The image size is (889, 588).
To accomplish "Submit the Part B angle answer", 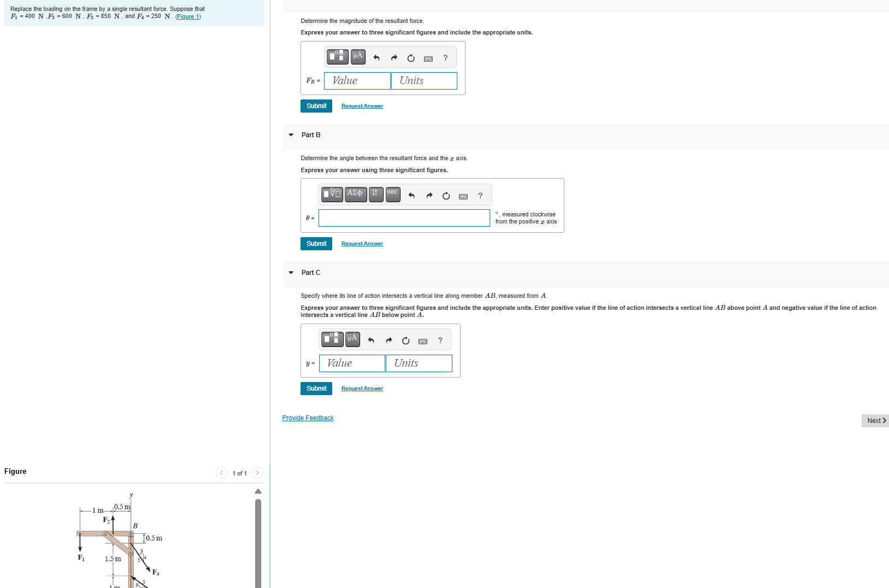I will coord(316,244).
